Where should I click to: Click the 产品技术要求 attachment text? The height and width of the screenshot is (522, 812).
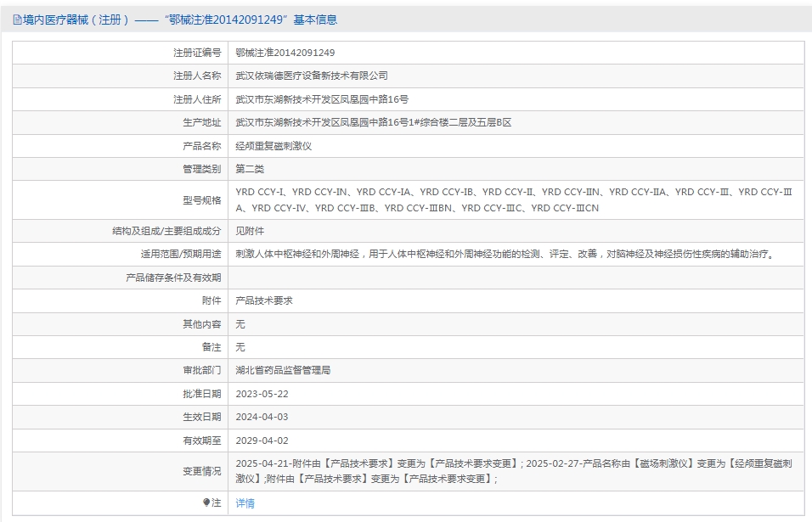pyautogui.click(x=264, y=300)
